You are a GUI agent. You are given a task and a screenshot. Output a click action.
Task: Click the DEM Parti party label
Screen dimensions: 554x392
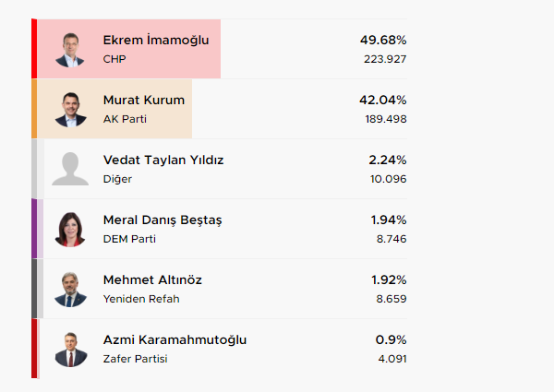(129, 239)
